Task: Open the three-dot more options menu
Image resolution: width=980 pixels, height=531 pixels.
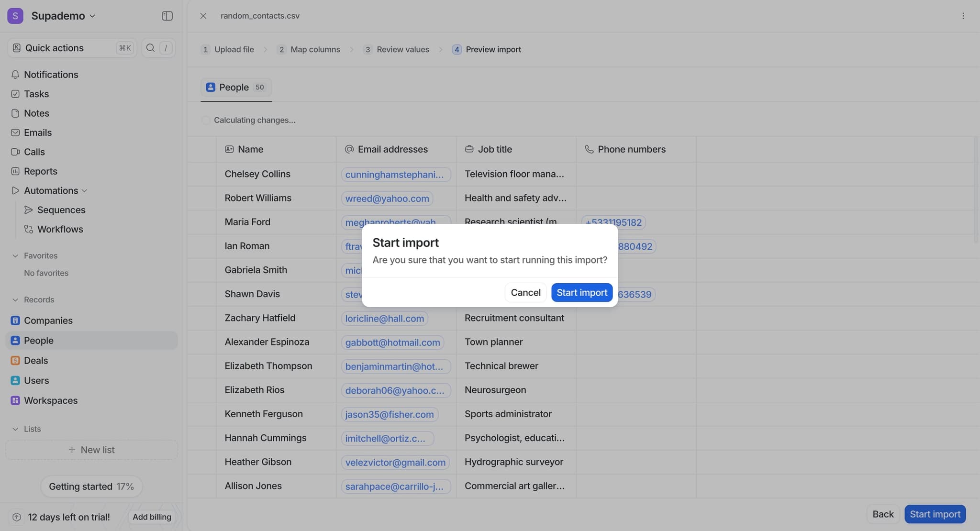Action: click(963, 16)
